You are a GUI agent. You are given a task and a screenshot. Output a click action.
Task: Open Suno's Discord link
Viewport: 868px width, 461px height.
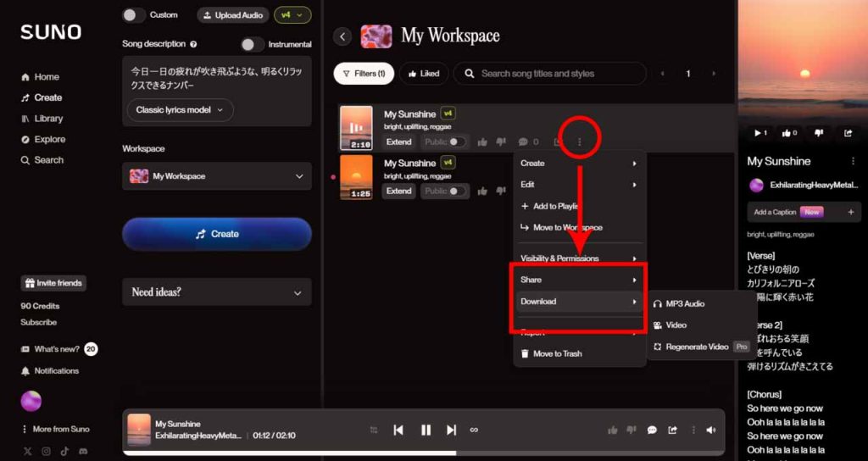(83, 451)
